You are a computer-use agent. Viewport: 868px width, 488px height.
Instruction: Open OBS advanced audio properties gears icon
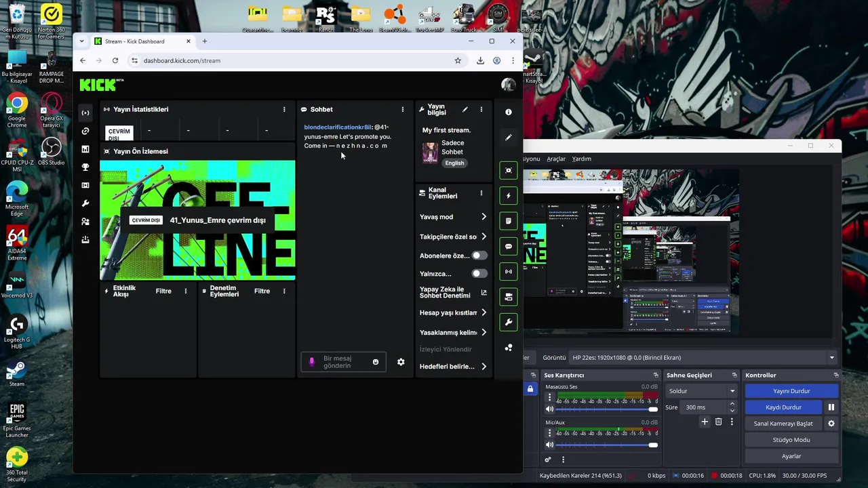click(548, 460)
